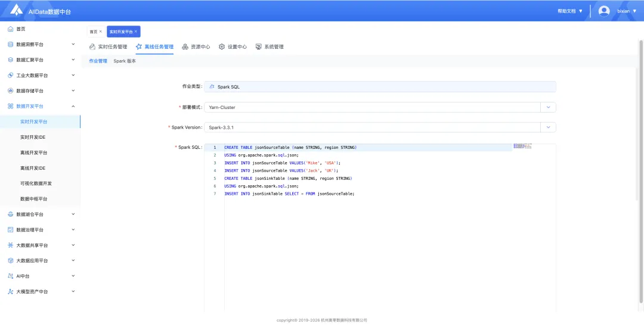644x327 pixels.
Task: Click the user avatar icon
Action: click(603, 11)
